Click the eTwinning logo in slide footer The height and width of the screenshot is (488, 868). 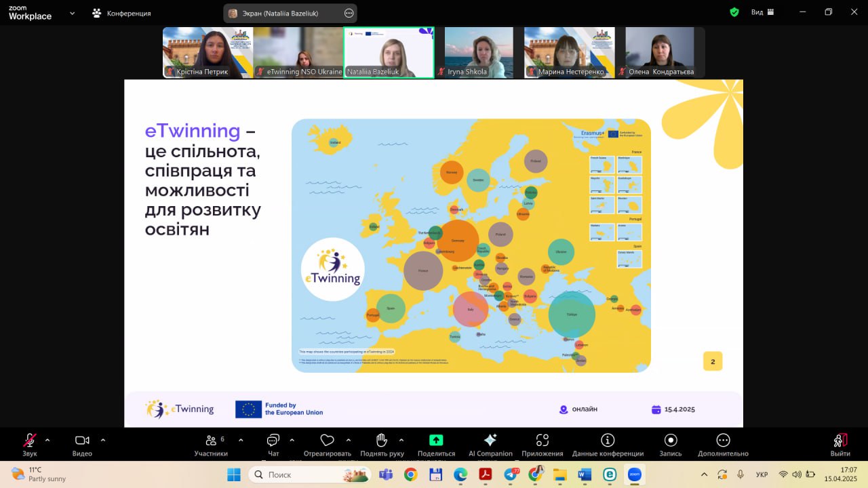[x=180, y=409]
